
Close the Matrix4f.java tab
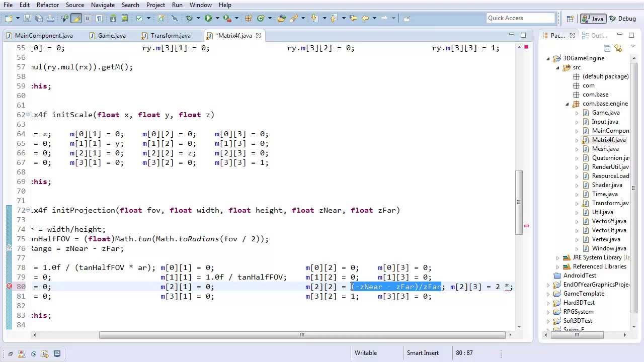259,36
